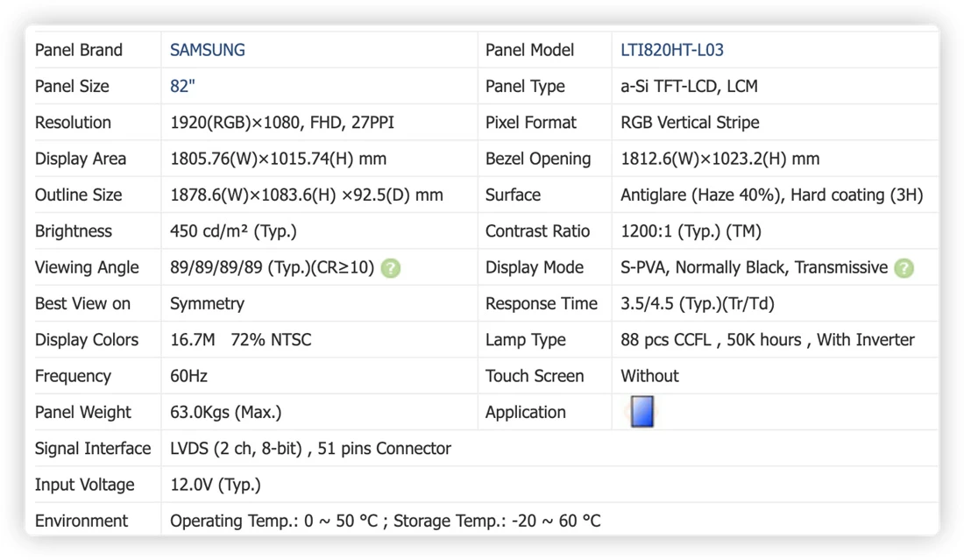Select the text '1920(RGB)×1080, FHD, 27PPI'
The height and width of the screenshot is (560, 964).
tap(281, 123)
